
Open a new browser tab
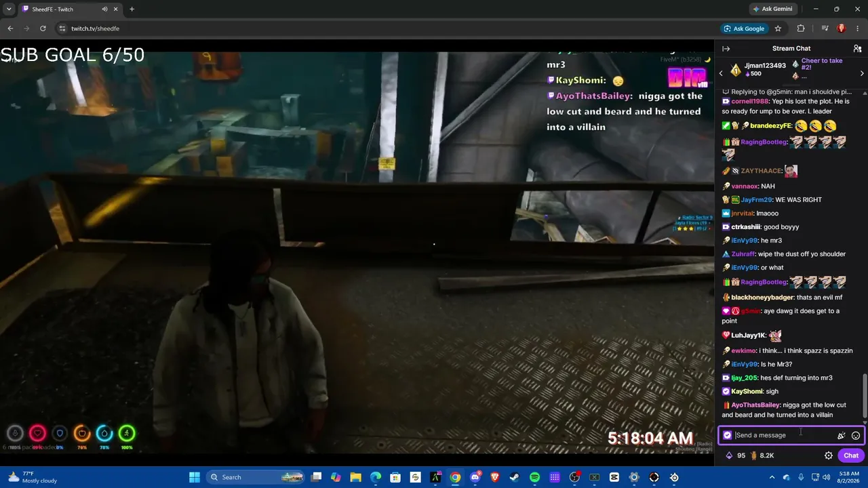(132, 9)
